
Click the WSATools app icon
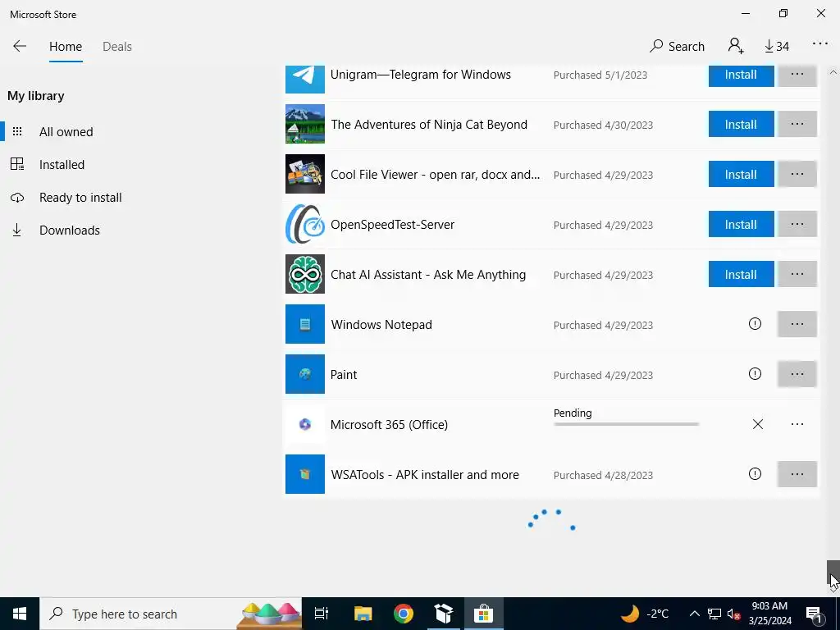[x=305, y=474]
